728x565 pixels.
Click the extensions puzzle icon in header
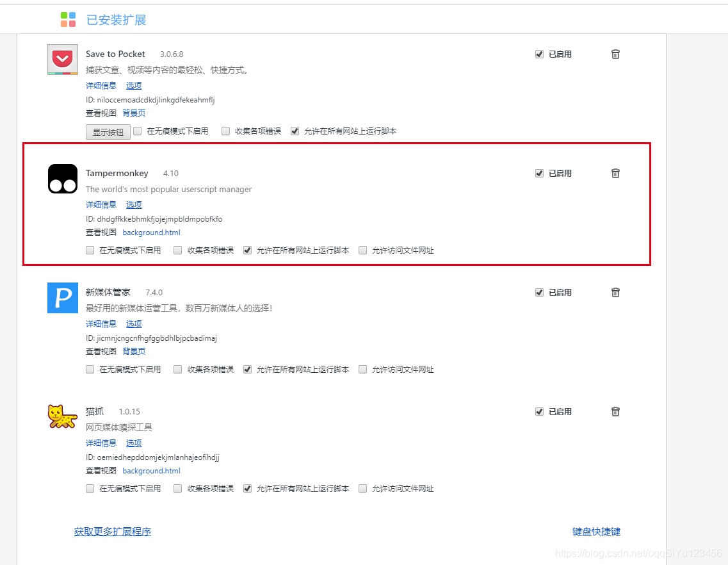pyautogui.click(x=69, y=19)
